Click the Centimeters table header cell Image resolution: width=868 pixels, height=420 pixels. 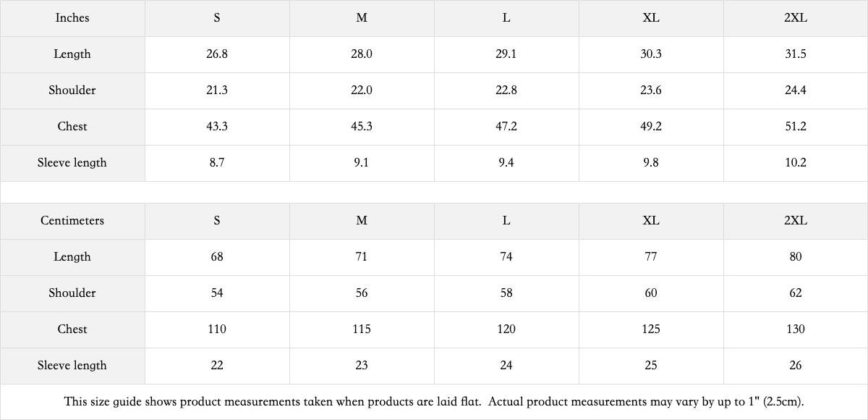click(72, 221)
